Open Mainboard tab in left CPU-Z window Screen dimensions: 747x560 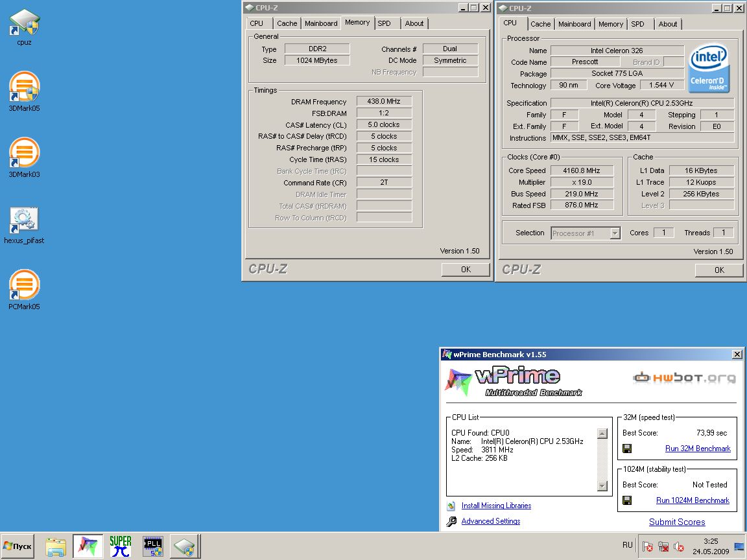click(321, 23)
